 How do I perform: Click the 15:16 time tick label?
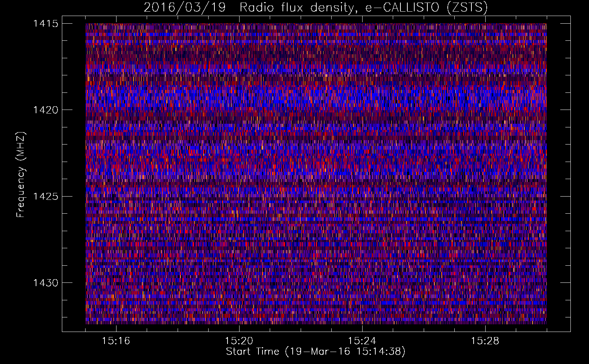[116, 341]
